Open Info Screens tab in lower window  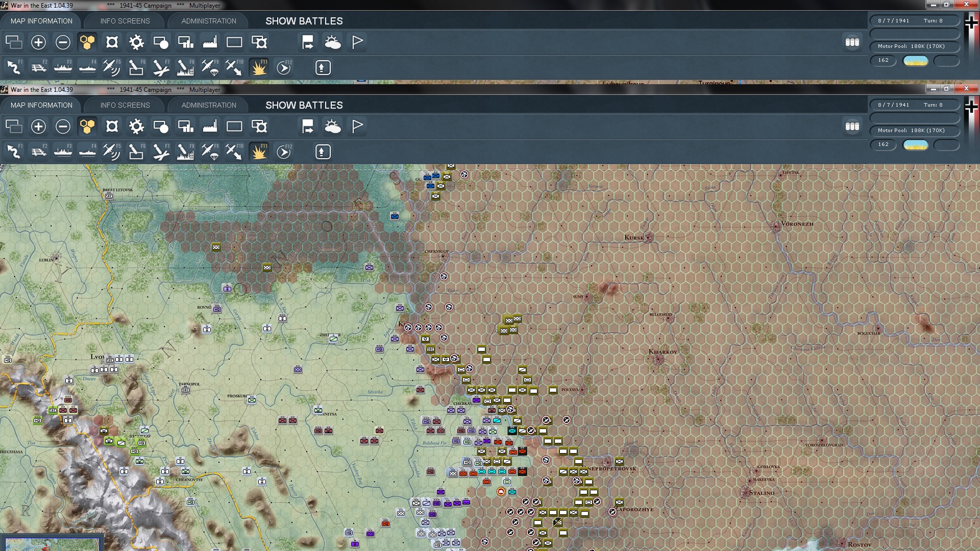[x=125, y=105]
